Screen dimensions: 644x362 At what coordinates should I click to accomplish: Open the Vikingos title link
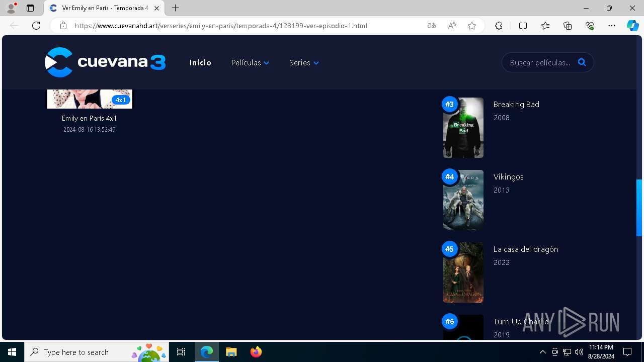[x=508, y=177]
